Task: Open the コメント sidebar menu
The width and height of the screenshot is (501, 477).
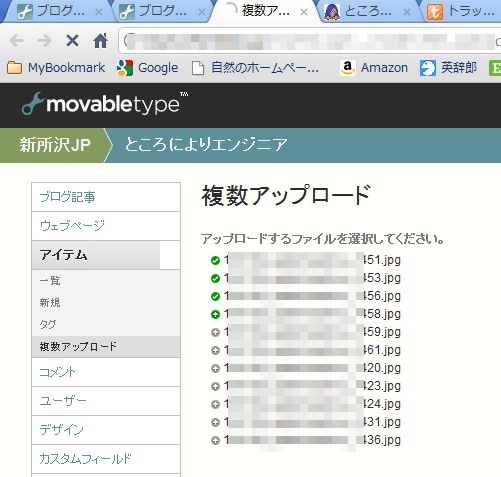Action: click(x=106, y=372)
